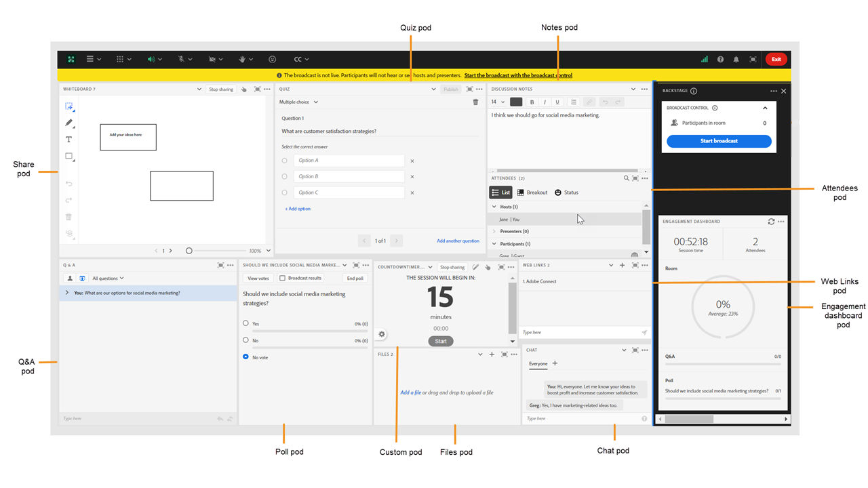Mark Option A as correct answer
Screen dimensions: 868x488
point(284,161)
